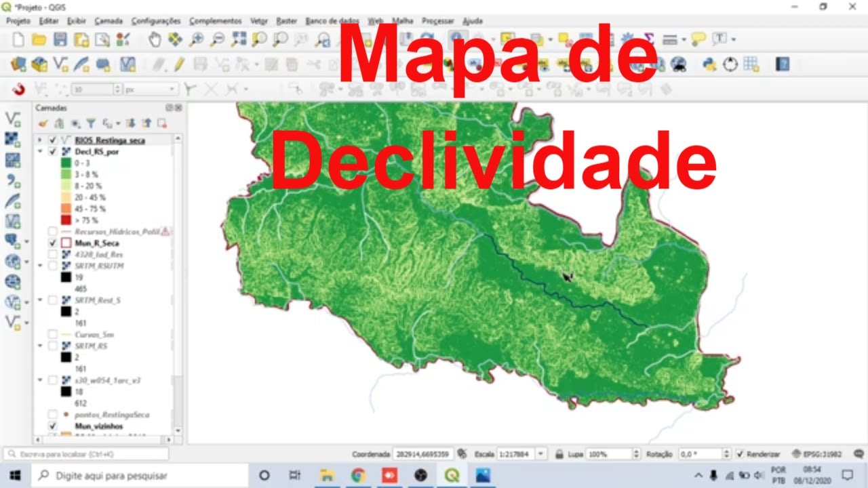Enable SRTM_Rest_S layer checkbox

[x=52, y=300]
